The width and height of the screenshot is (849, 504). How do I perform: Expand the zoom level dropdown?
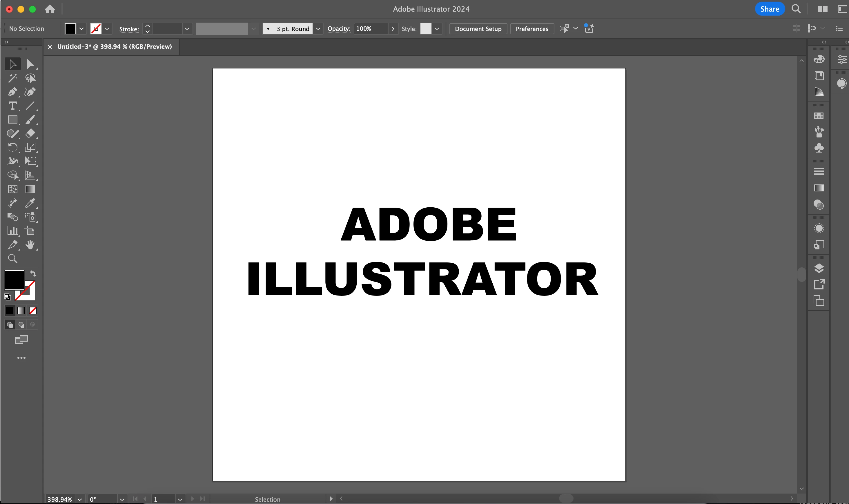(79, 499)
